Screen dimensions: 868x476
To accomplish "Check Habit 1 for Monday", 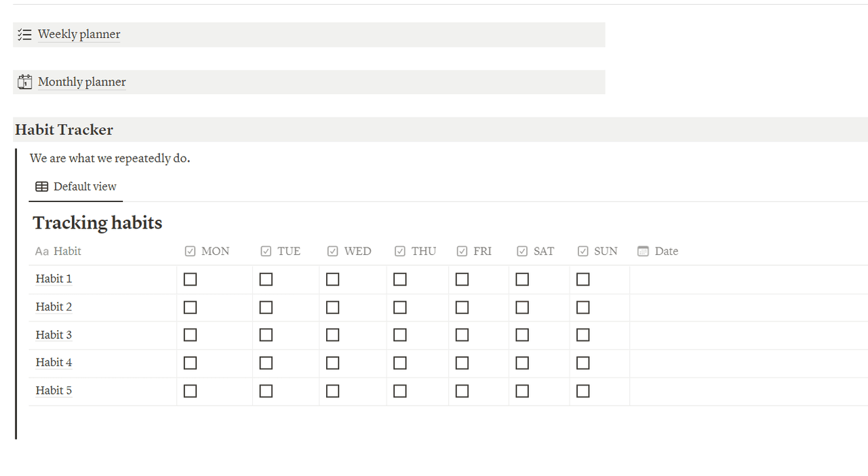I will [x=190, y=279].
